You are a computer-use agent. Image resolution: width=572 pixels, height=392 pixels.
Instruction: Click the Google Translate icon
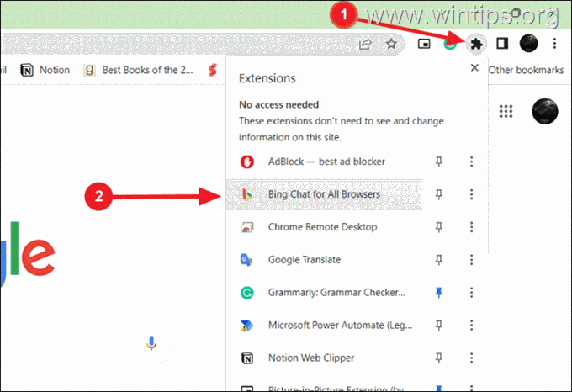tap(246, 260)
